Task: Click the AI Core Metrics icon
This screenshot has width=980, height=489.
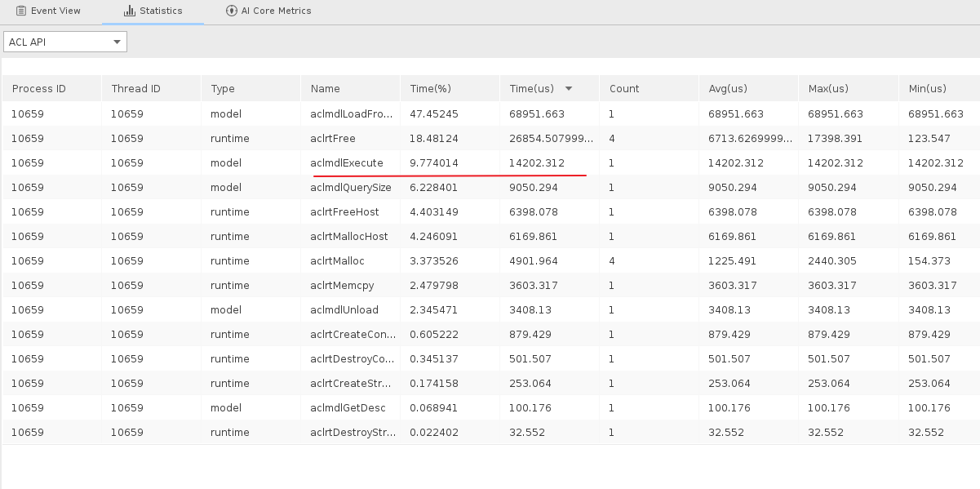Action: coord(231,11)
